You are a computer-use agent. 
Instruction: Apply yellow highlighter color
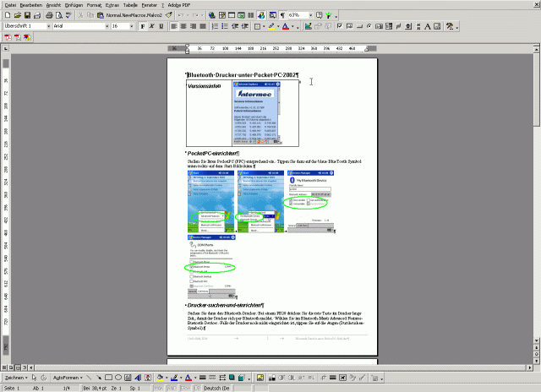(271, 26)
